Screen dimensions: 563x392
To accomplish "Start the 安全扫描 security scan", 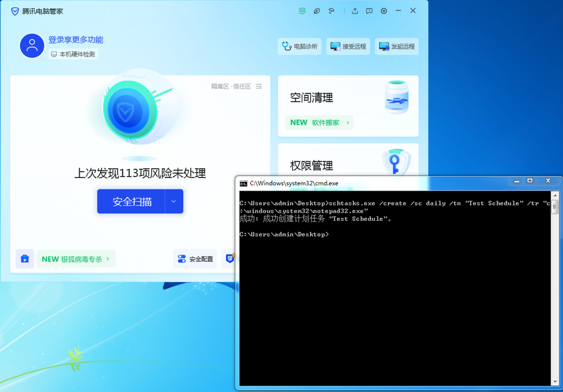I will tap(132, 201).
